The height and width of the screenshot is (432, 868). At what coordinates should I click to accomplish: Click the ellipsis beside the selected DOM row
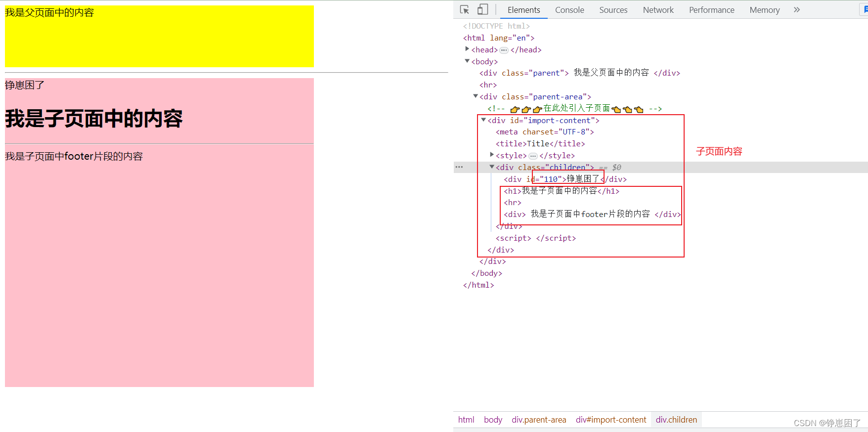tap(459, 167)
